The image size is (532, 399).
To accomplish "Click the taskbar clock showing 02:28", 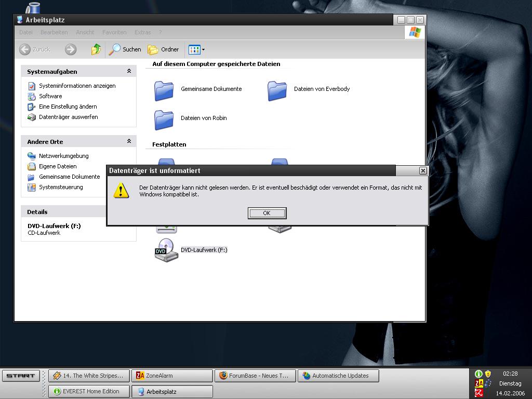I will coord(510,374).
